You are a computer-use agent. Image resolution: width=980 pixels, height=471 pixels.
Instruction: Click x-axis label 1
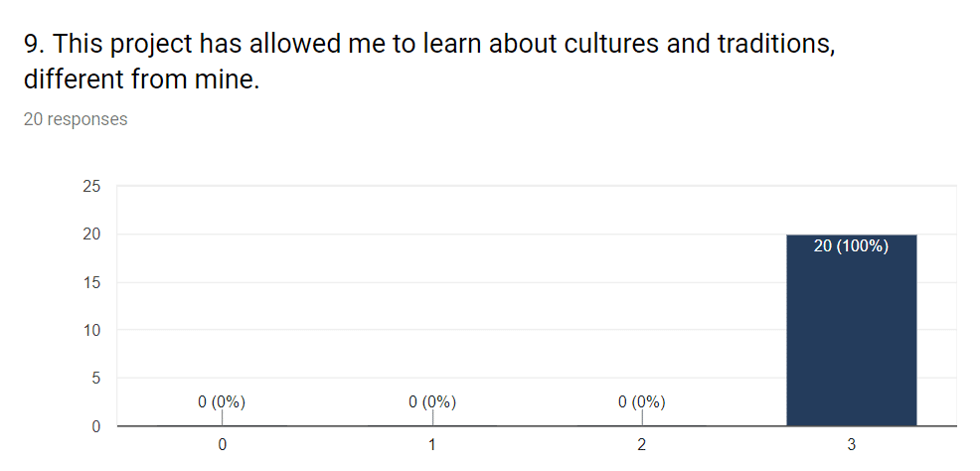432,445
